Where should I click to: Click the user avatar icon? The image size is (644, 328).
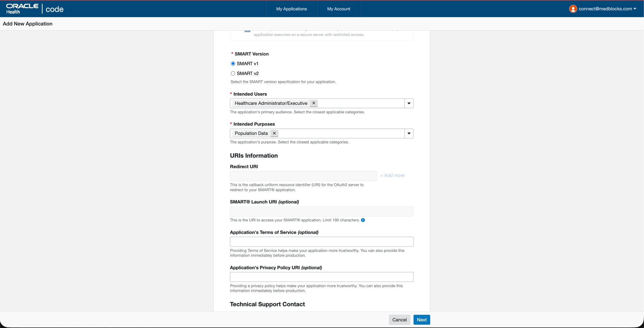(573, 9)
